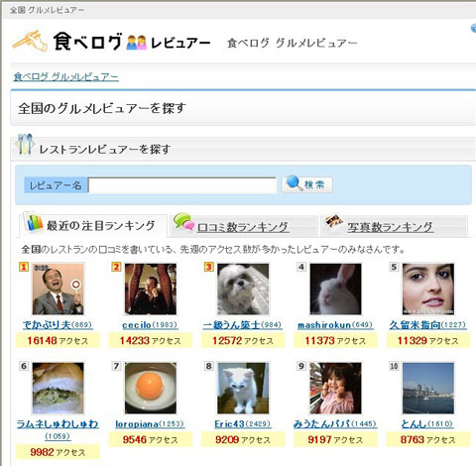Click the speech bubbles review-count icon

(183, 221)
